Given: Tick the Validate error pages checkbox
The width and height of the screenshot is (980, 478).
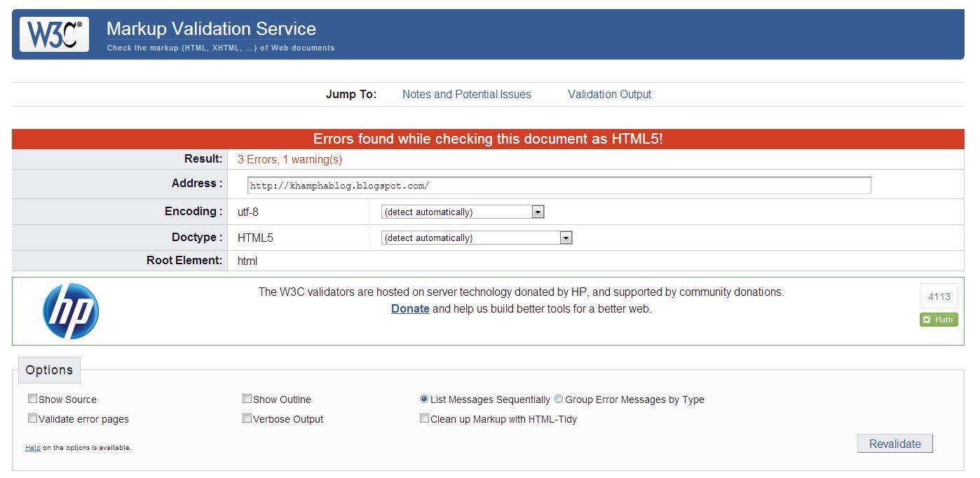Looking at the screenshot, I should point(32,418).
